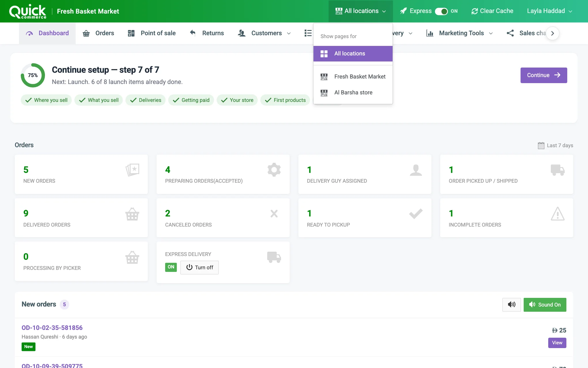This screenshot has height=368, width=588.
Task: Open the Last 7 days date range
Action: pyautogui.click(x=555, y=145)
